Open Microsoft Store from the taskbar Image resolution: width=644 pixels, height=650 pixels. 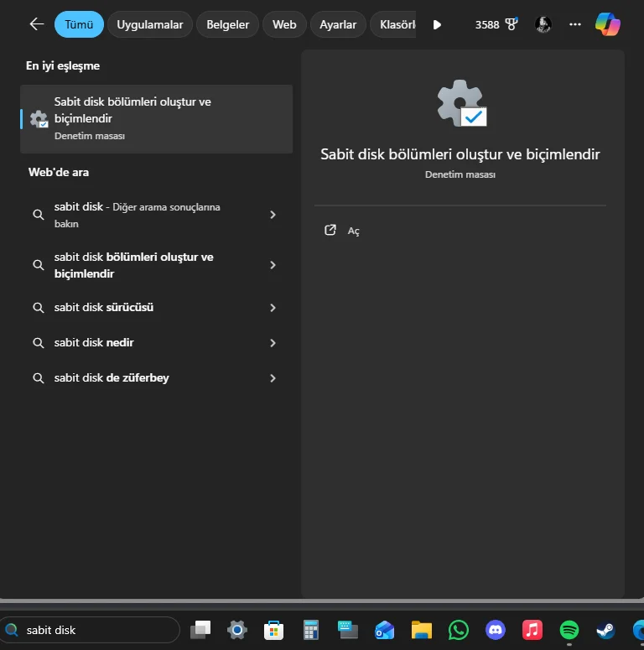273,630
